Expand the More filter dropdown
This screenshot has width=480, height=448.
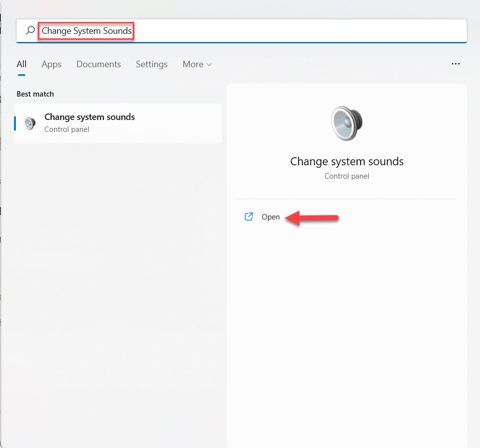(x=197, y=64)
